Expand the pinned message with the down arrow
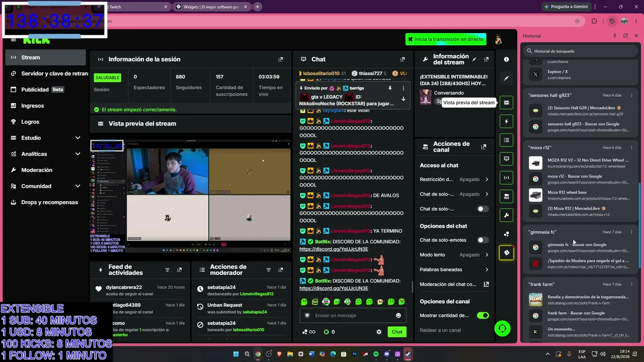Screen dimensions: 644x362 (403, 99)
